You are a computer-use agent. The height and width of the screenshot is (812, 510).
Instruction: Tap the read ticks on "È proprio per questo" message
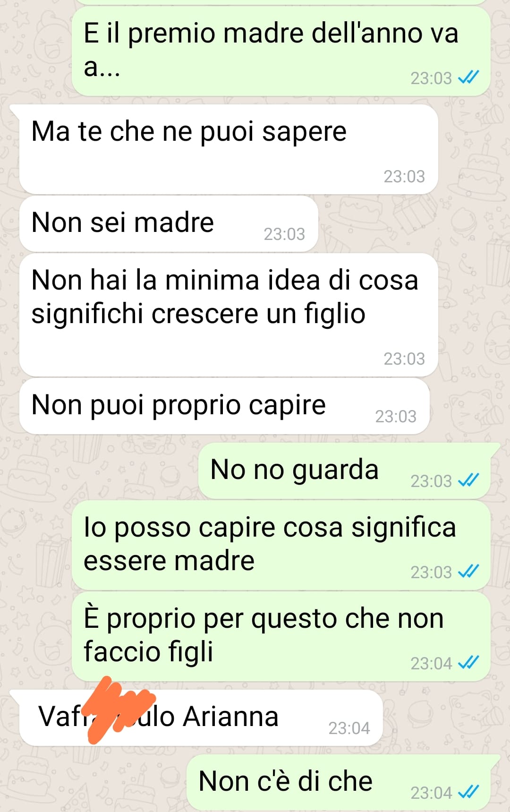coord(468,663)
